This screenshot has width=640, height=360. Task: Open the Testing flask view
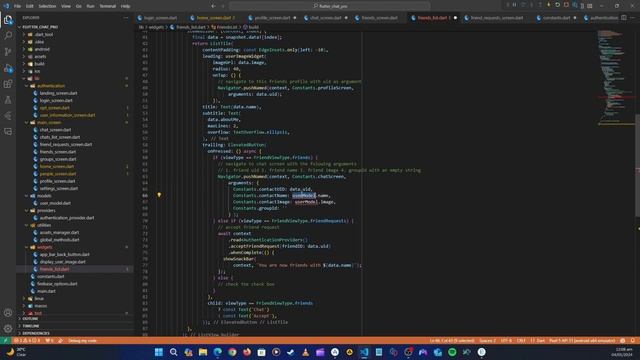tap(8, 100)
